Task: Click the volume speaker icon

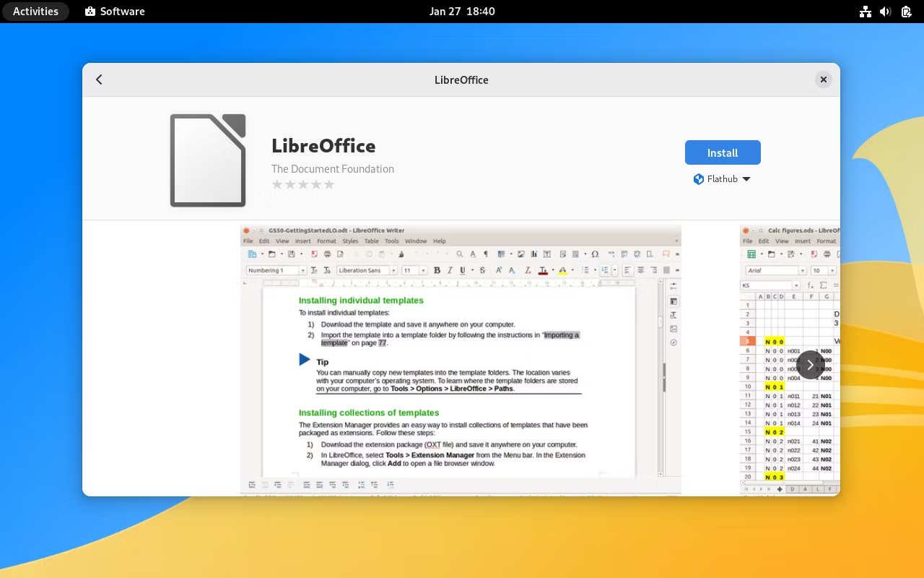Action: click(x=886, y=12)
